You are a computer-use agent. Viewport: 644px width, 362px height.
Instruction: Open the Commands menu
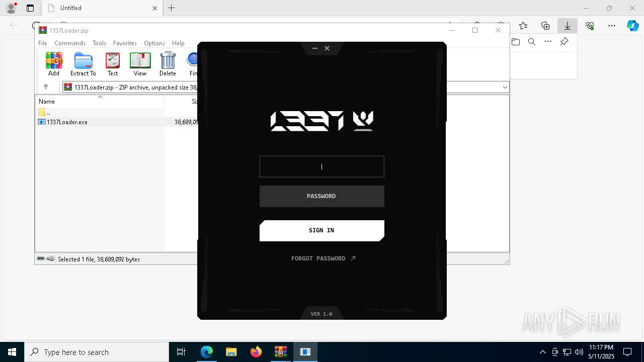[70, 43]
